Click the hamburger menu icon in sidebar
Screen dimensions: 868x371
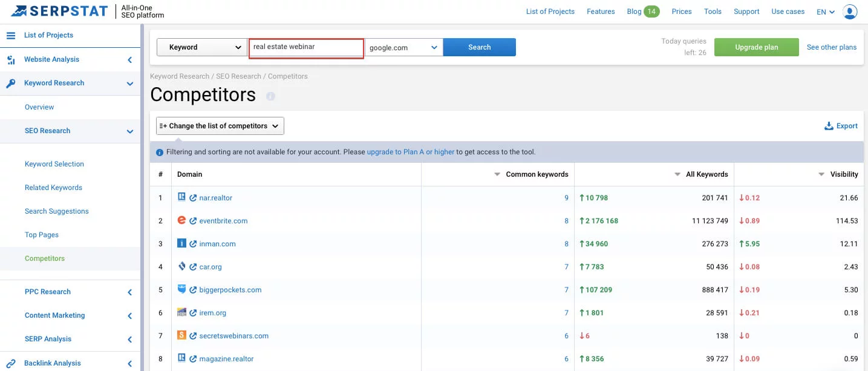click(x=10, y=36)
